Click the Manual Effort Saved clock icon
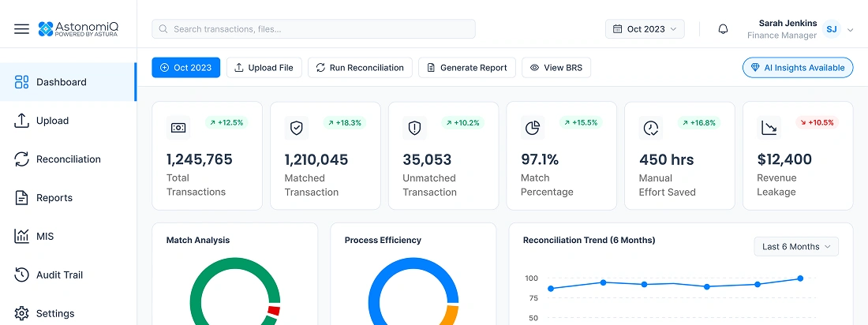The height and width of the screenshot is (325, 868). [x=651, y=128]
